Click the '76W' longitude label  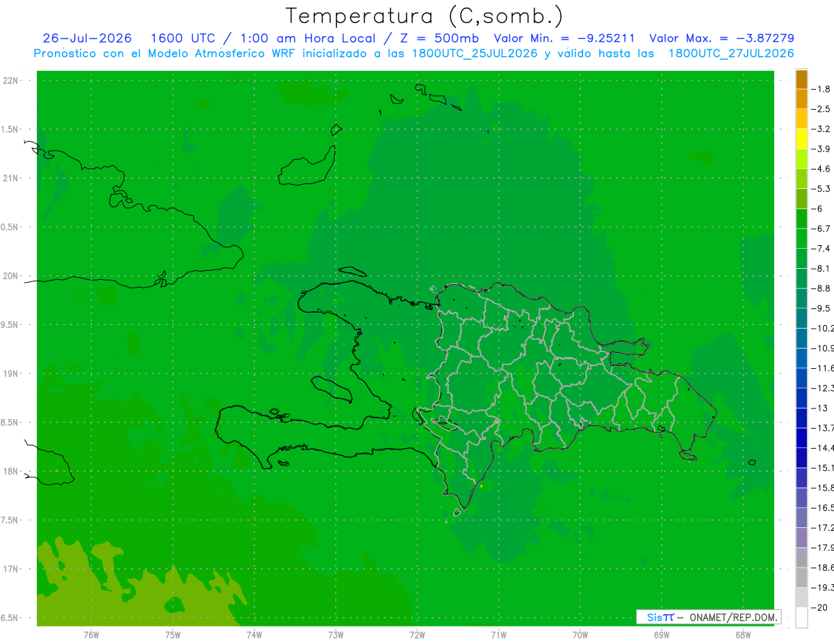click(x=91, y=634)
